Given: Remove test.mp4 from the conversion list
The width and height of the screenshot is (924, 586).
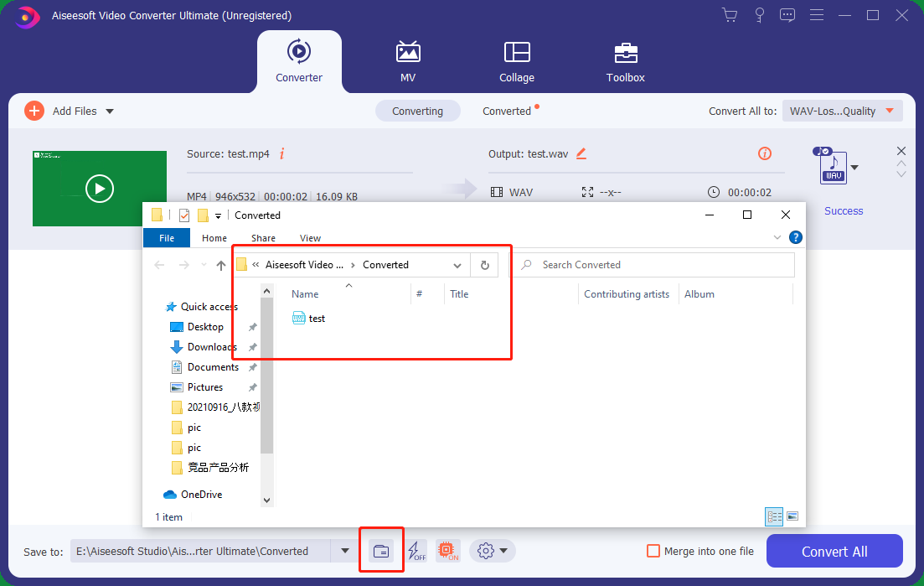Looking at the screenshot, I should tap(901, 151).
